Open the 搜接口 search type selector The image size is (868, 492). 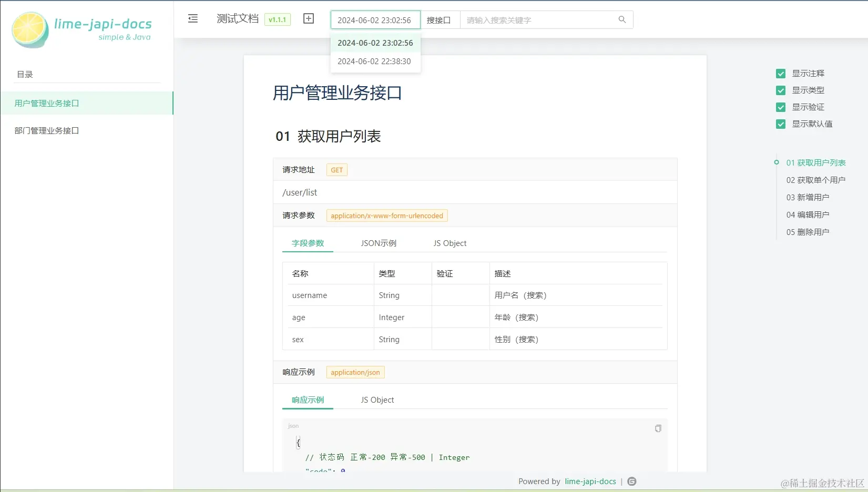pos(439,20)
